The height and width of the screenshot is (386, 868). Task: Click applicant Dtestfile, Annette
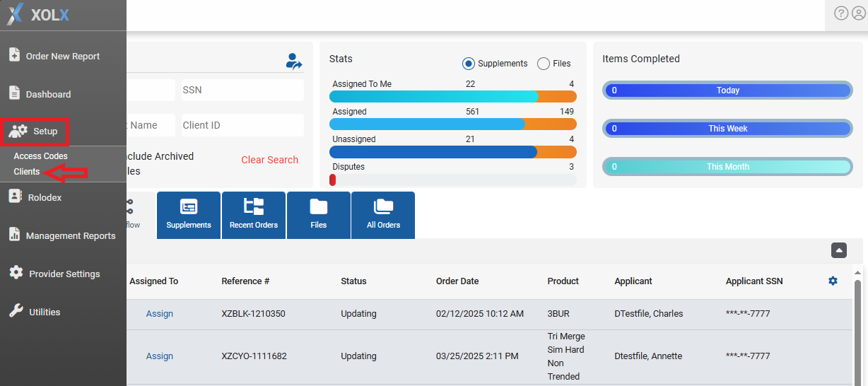point(648,356)
